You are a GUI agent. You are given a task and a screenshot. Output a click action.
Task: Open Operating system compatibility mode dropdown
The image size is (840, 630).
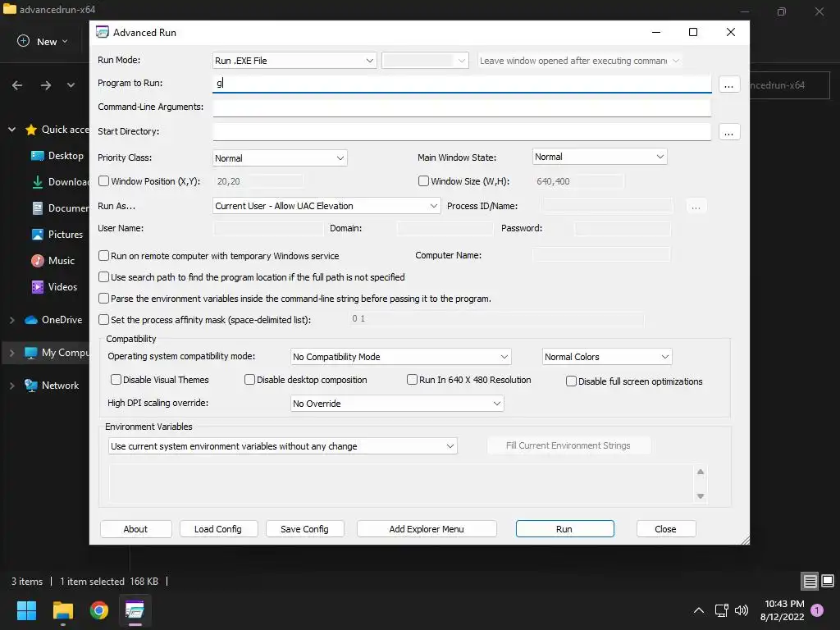400,357
